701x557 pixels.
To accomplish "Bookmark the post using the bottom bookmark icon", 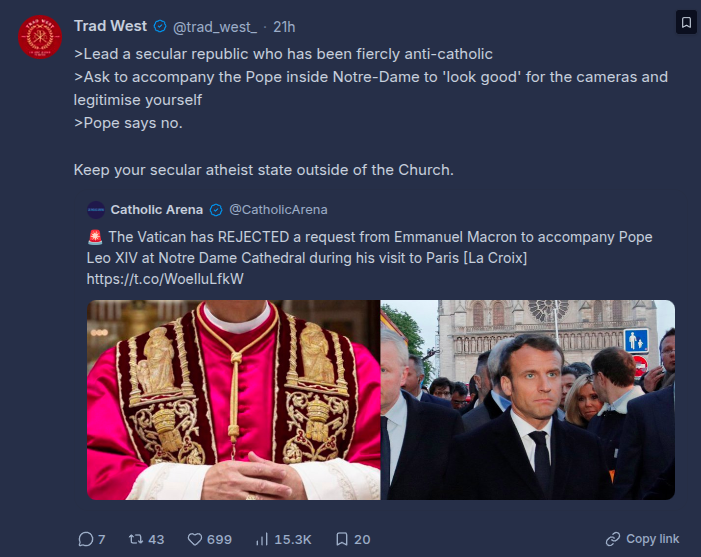I will point(342,539).
